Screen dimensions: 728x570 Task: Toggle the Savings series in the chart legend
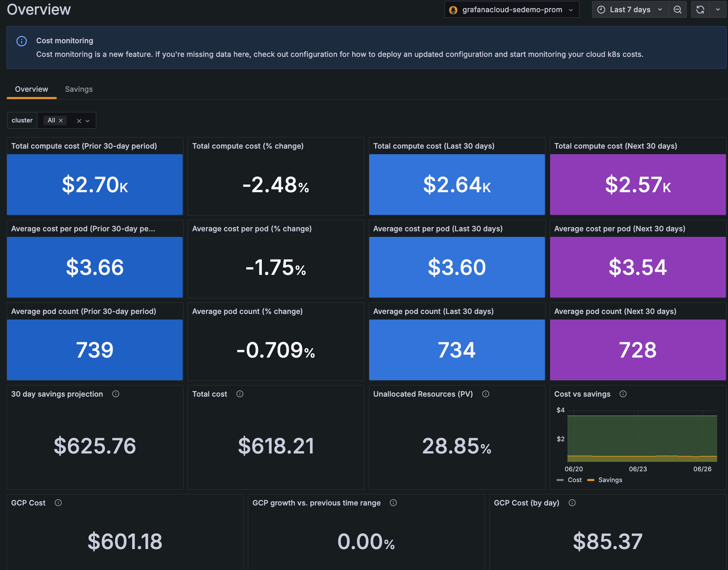tap(610, 480)
